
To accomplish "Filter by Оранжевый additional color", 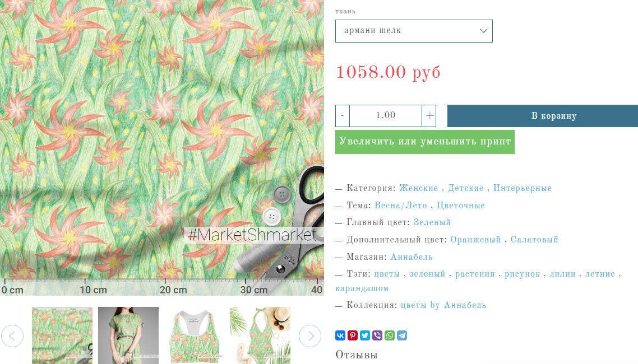I will pos(475,240).
